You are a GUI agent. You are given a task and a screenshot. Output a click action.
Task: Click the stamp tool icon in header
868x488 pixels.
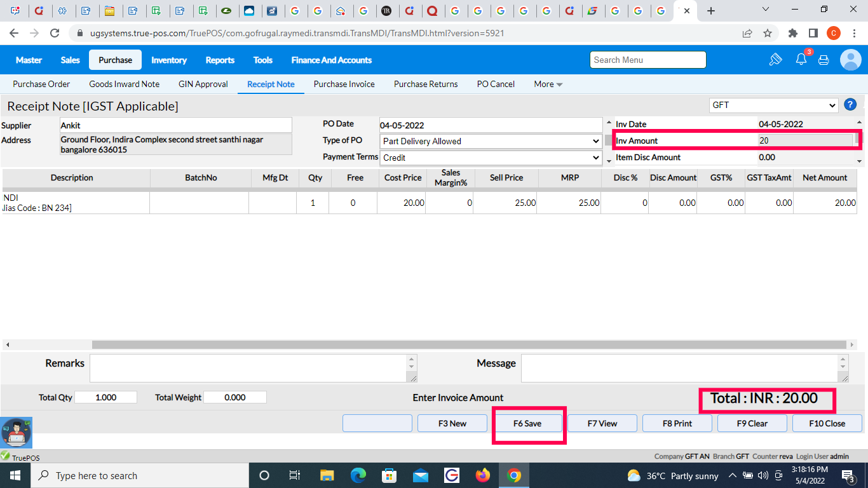tap(775, 60)
